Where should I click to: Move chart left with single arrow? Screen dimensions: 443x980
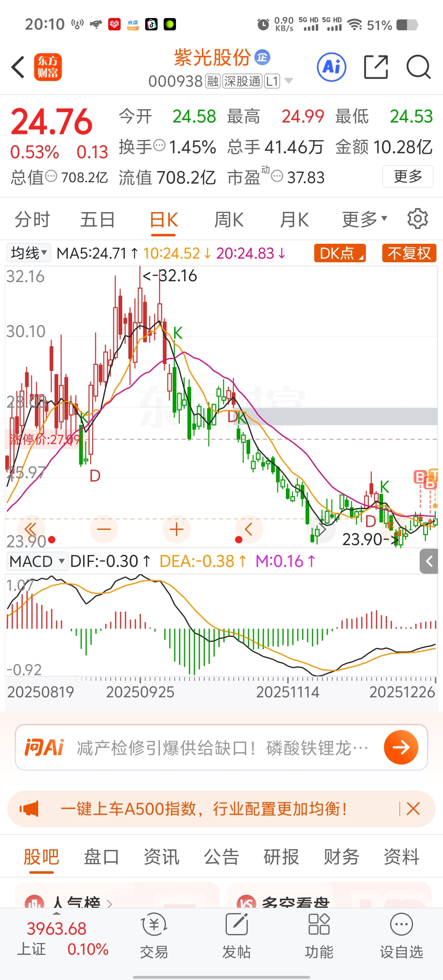(249, 529)
